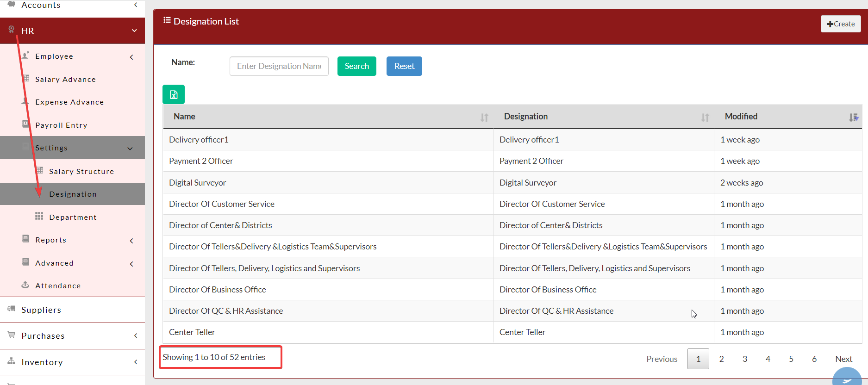
Task: Go to page 4
Action: point(768,359)
